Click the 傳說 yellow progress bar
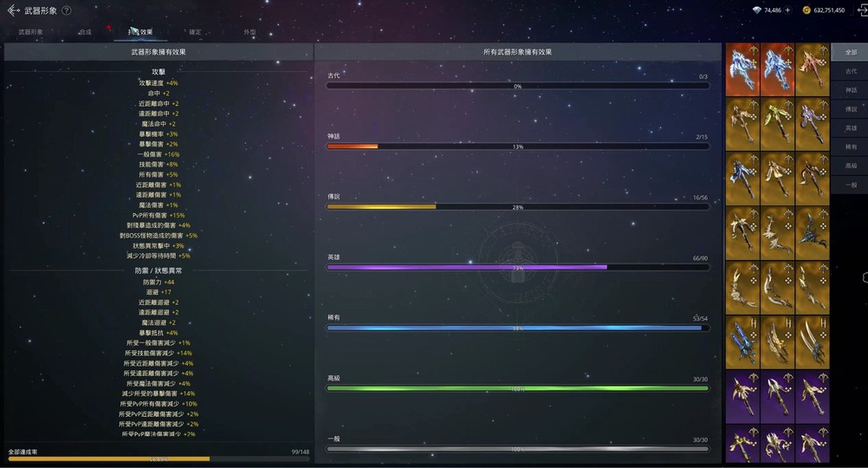The image size is (868, 468). (x=517, y=206)
